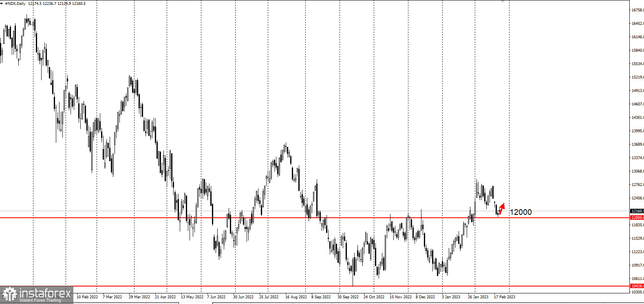Click the 15534 price scale label
This screenshot has width=644, height=304.
(x=638, y=64)
